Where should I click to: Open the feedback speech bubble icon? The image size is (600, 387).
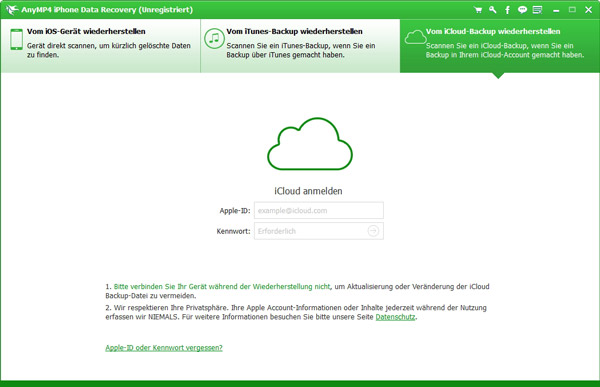[522, 10]
